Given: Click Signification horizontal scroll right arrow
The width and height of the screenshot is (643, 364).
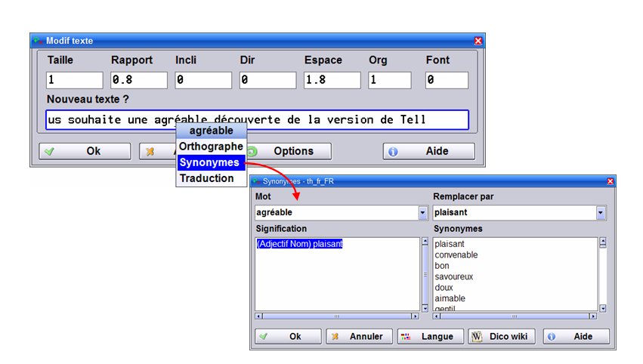Looking at the screenshot, I should (415, 316).
